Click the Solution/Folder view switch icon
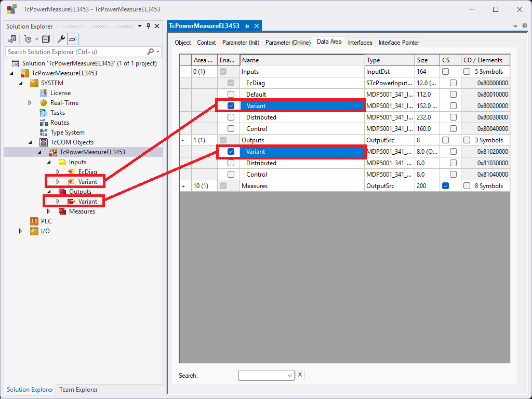The width and height of the screenshot is (532, 399). tap(12, 39)
